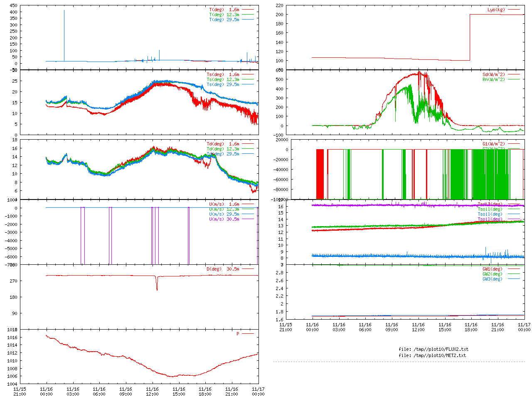Click the 'P' pressure legend label
The width and height of the screenshot is (532, 399).
pos(238,334)
